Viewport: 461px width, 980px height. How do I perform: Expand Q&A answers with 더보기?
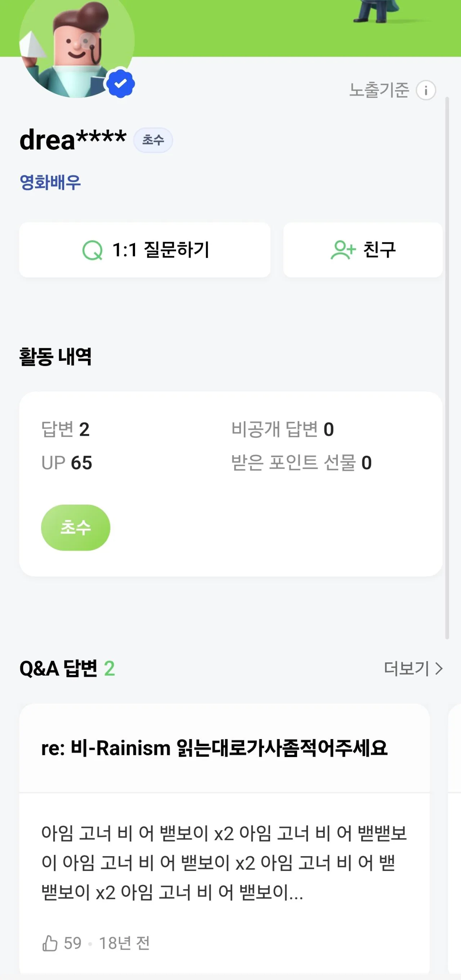click(x=407, y=668)
